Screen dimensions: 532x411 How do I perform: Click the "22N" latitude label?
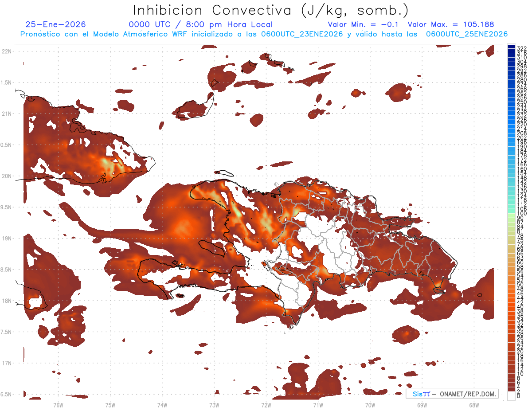tap(7, 51)
